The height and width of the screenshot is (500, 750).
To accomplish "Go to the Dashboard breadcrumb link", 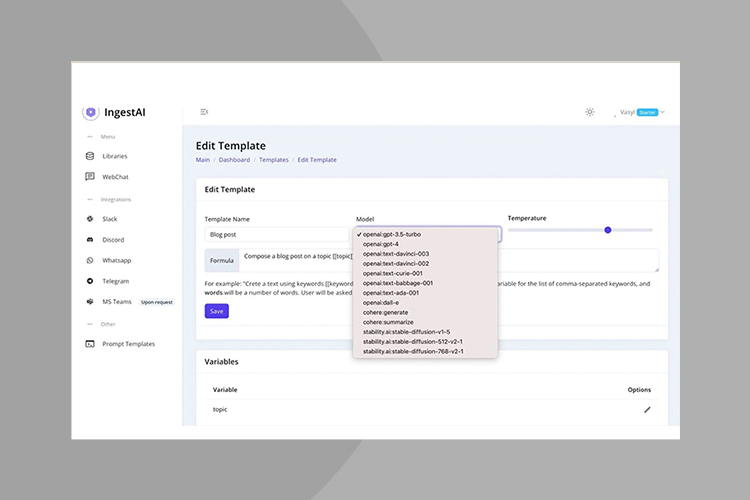I will coord(234,160).
